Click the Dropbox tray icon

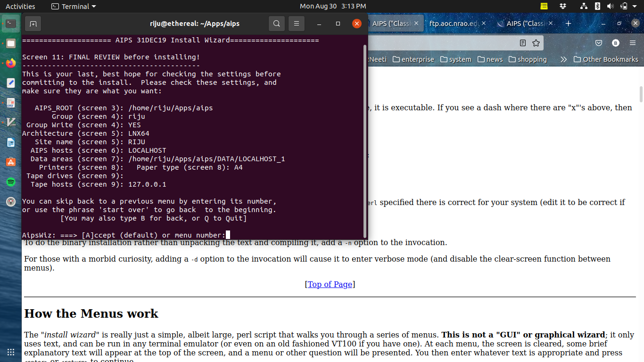pos(563,6)
